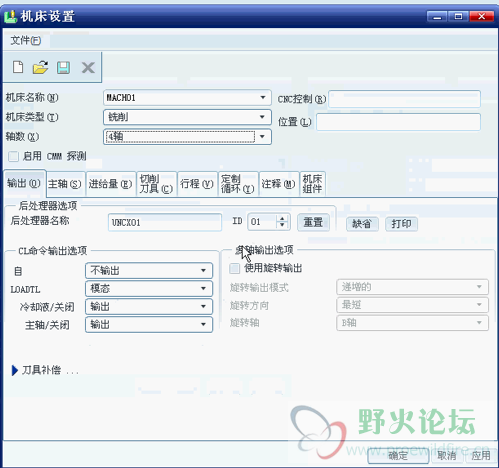Open the 机床名称 MACH01 dropdown

[x=187, y=98]
